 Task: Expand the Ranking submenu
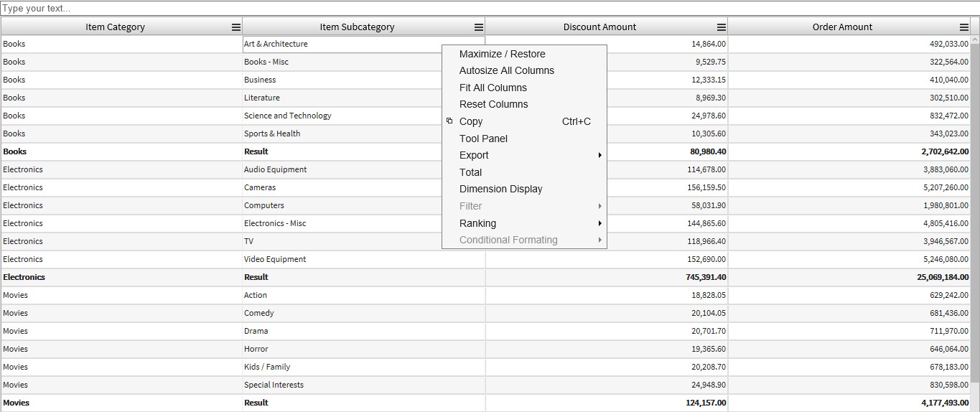point(599,223)
